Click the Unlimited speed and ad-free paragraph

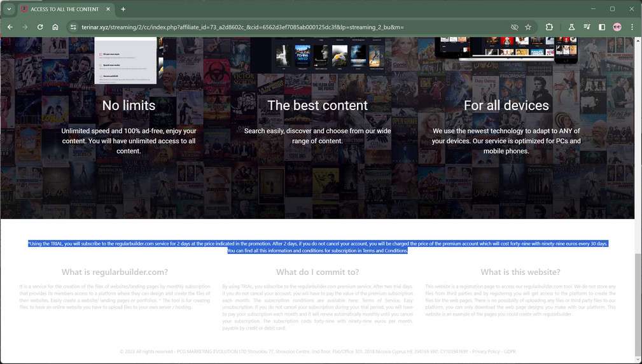pos(129,141)
